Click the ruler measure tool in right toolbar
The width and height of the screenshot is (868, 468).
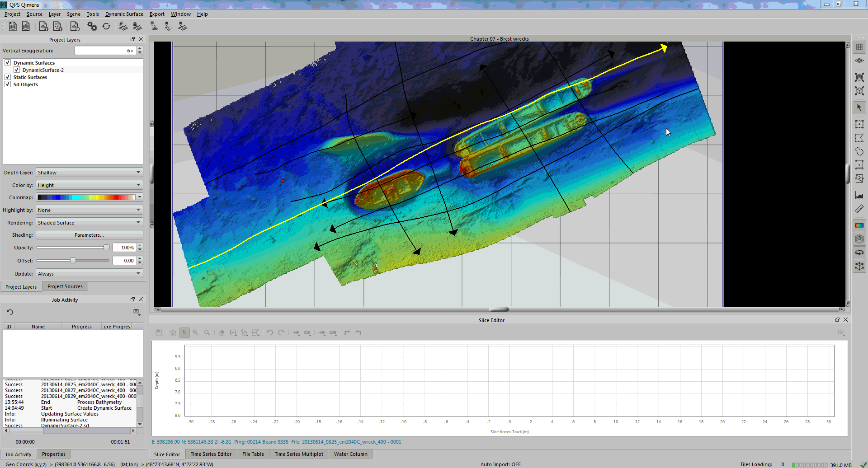(x=859, y=209)
